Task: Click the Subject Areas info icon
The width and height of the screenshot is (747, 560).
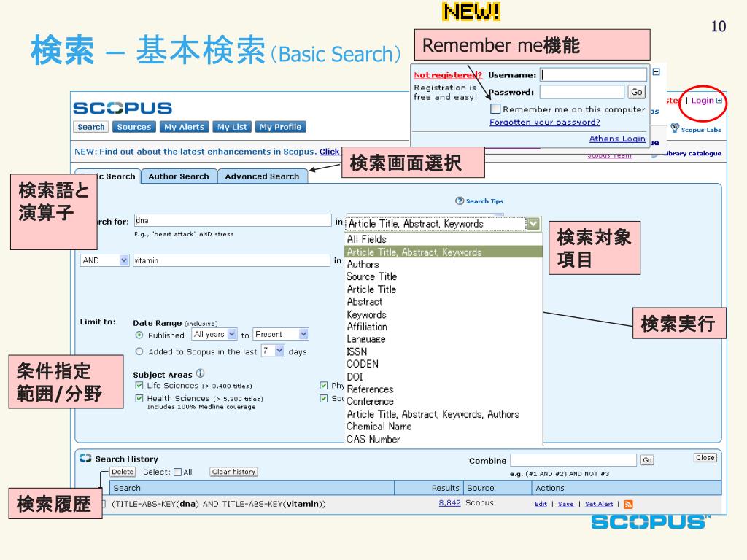Action: (x=200, y=373)
